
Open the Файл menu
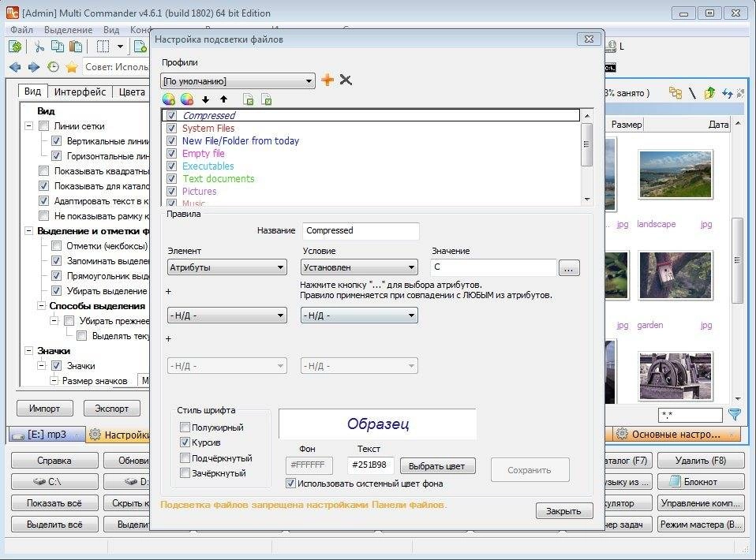point(21,30)
